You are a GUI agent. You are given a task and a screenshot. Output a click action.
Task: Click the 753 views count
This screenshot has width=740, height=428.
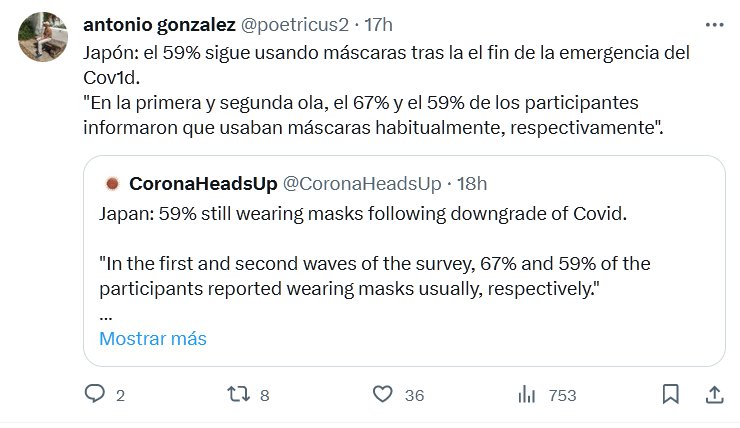[562, 395]
